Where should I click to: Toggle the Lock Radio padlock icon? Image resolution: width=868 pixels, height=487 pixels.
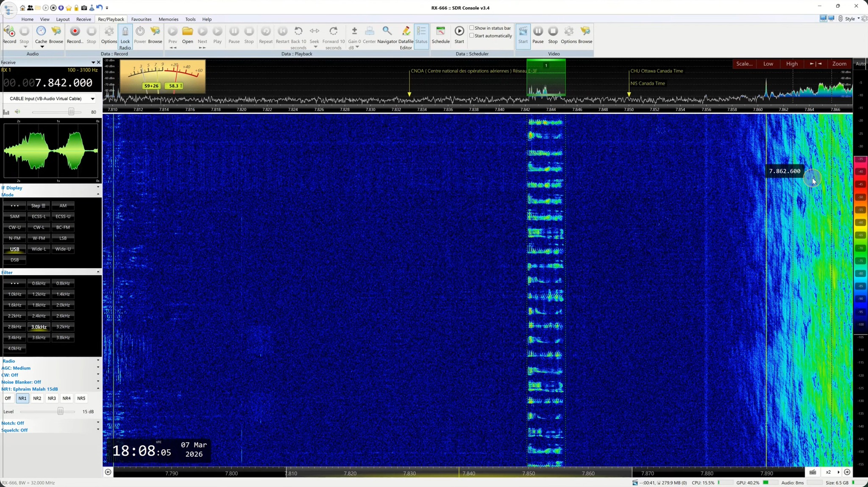125,31
